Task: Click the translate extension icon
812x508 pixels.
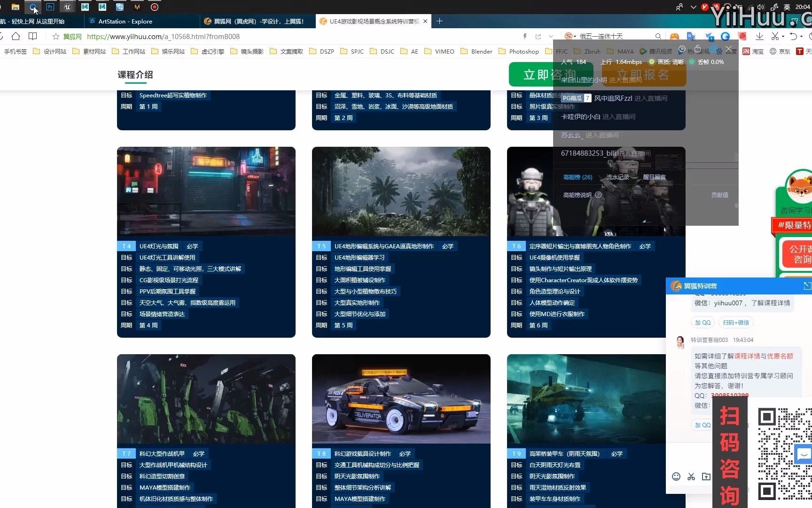Action: click(691, 36)
